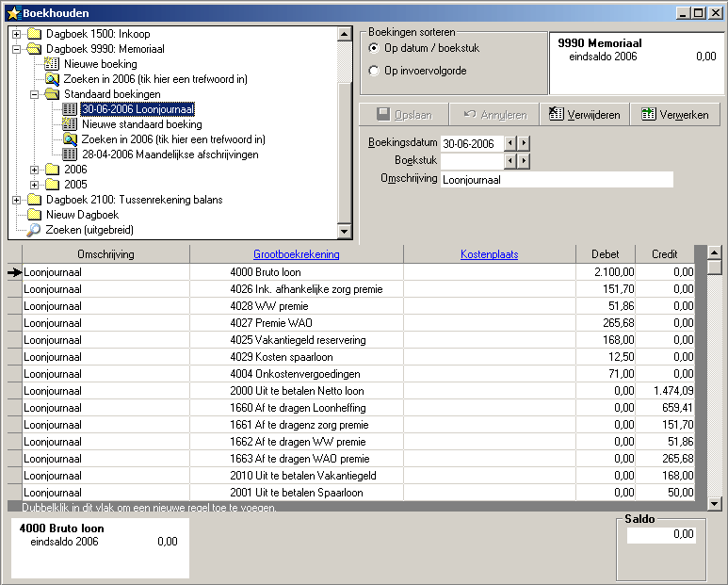Click the Boekstuk right arrow
The height and width of the screenshot is (585, 728).
click(524, 161)
